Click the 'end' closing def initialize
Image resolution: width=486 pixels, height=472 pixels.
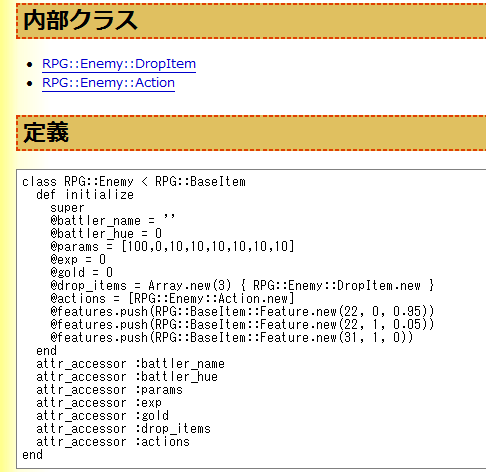pyautogui.click(x=46, y=351)
